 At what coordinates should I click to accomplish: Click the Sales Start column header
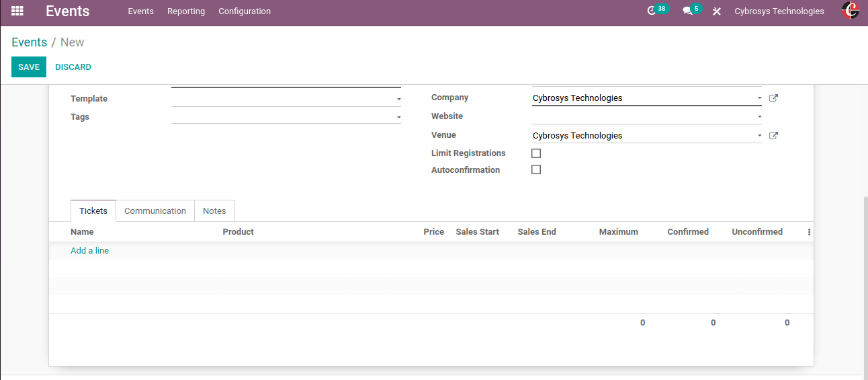pos(477,232)
